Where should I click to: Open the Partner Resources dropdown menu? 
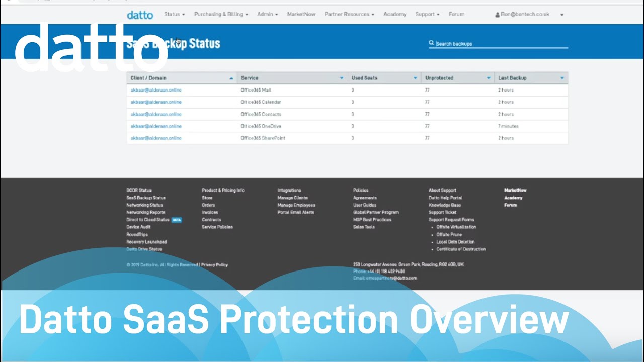349,14
